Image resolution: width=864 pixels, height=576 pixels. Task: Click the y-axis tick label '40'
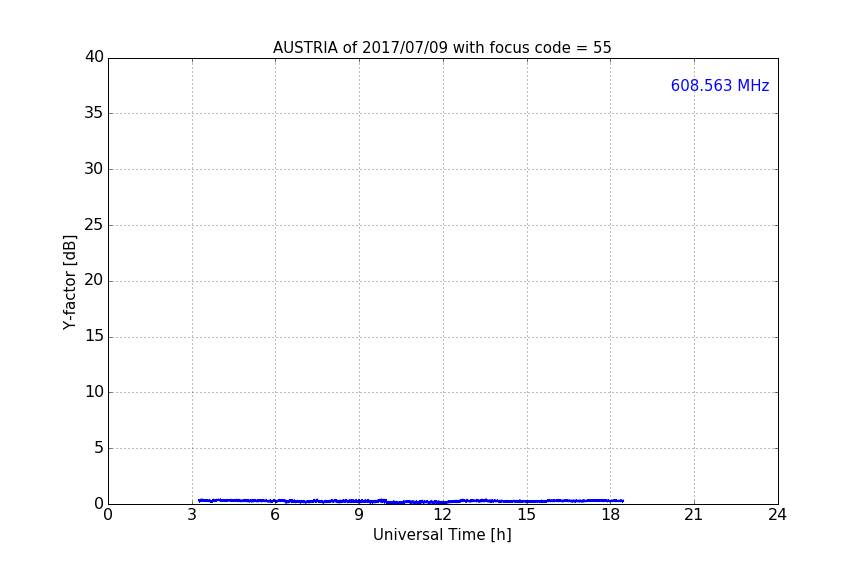click(x=94, y=57)
